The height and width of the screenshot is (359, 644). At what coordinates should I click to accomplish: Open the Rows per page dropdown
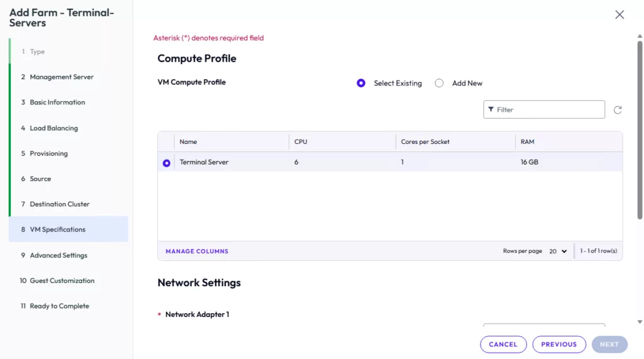[558, 251]
